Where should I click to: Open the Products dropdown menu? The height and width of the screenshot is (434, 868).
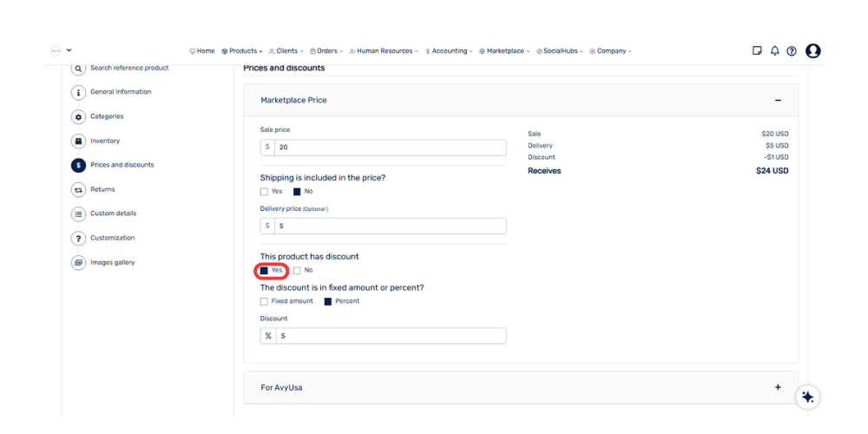243,51
